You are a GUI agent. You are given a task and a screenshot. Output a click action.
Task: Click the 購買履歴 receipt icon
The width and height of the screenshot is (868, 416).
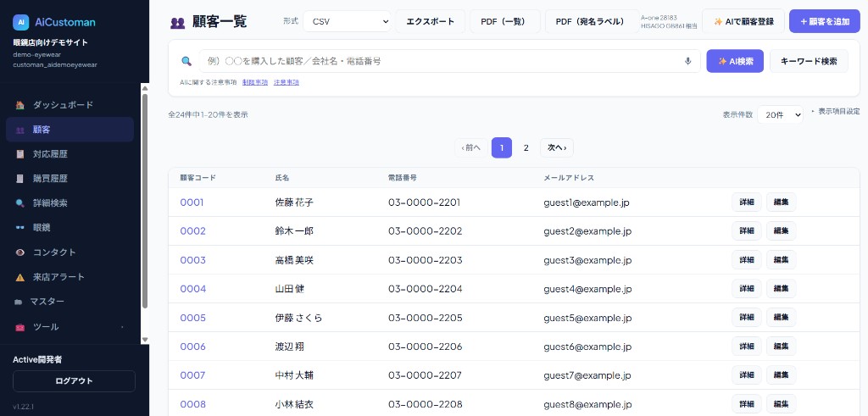click(20, 179)
